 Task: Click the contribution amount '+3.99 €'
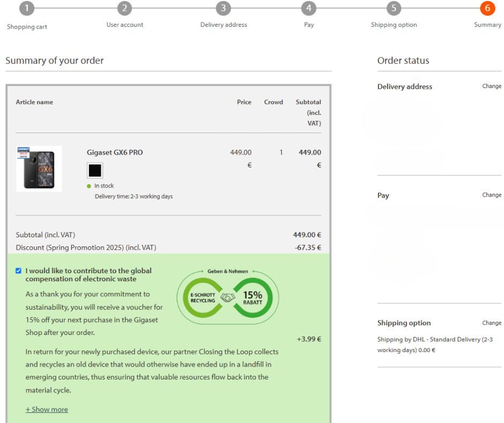coord(309,339)
